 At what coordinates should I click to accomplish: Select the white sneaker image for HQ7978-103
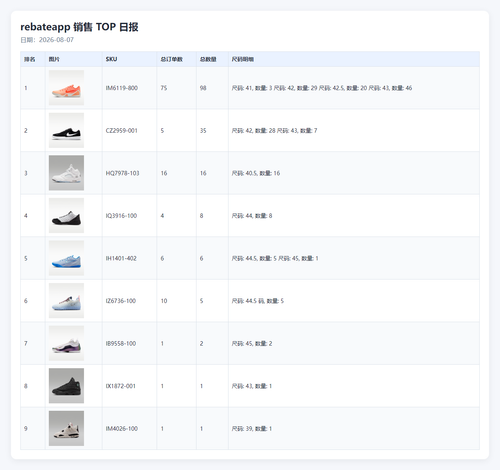click(x=66, y=173)
